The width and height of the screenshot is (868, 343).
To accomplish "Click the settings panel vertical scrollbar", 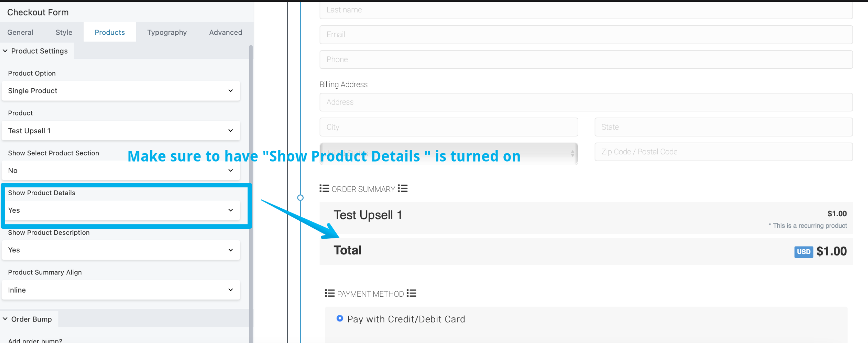I will click(x=251, y=169).
